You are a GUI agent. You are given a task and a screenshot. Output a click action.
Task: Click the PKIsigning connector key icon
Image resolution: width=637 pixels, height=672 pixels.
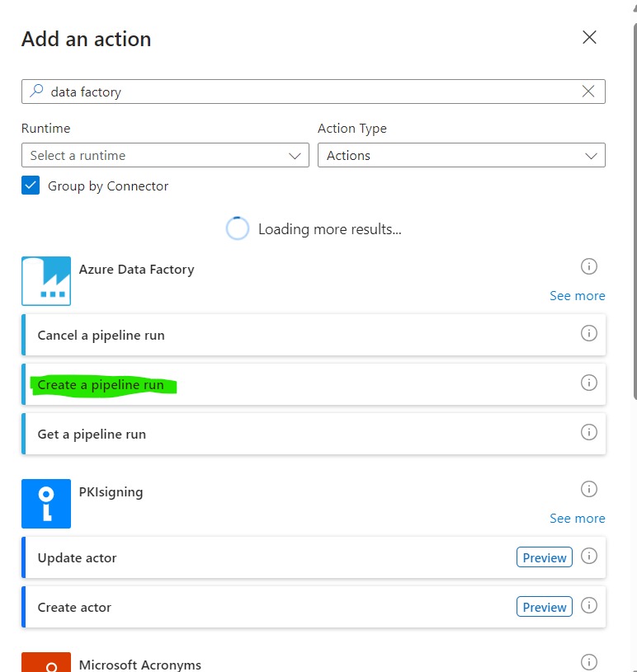(x=46, y=504)
